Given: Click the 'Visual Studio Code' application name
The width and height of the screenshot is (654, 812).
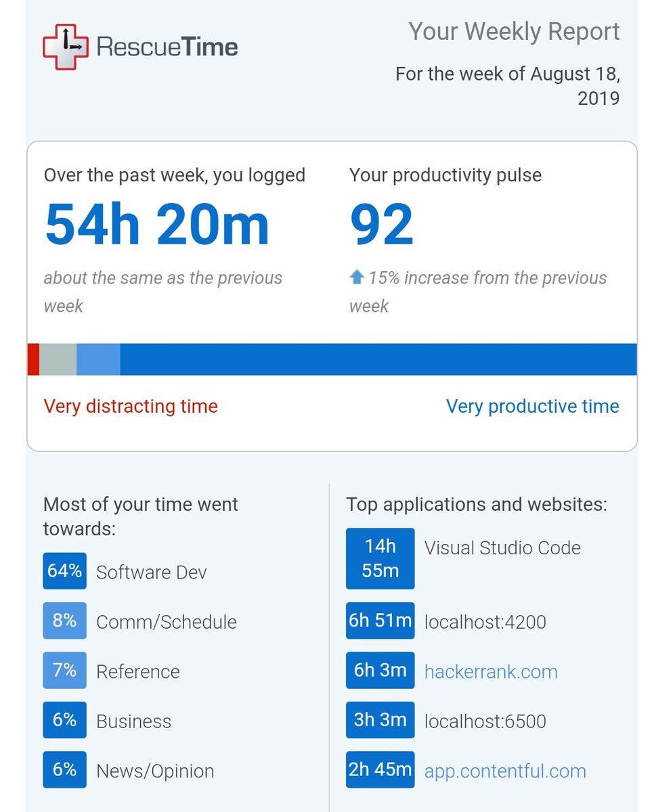Looking at the screenshot, I should (502, 547).
